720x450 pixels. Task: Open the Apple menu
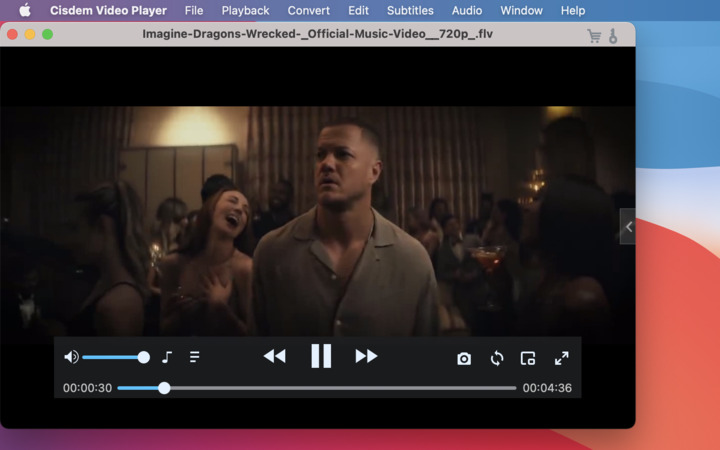(x=25, y=10)
